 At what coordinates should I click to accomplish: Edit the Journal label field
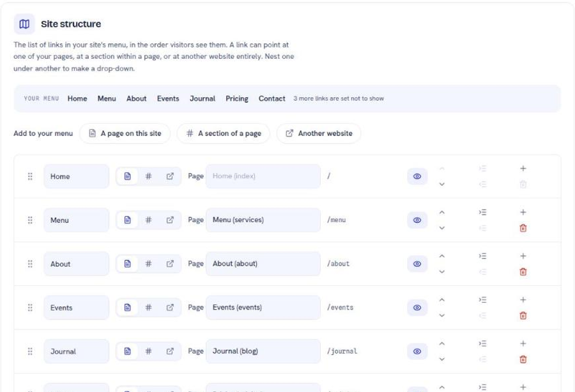point(76,351)
